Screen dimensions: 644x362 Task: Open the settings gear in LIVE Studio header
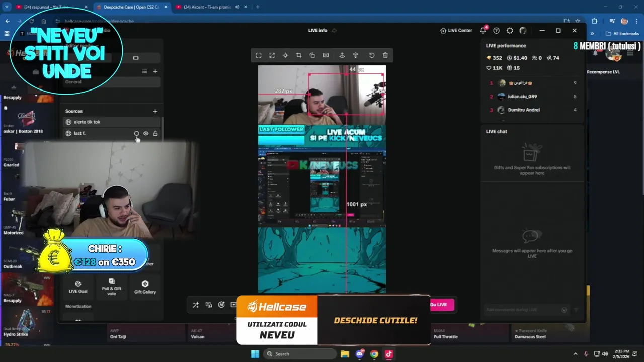(510, 31)
